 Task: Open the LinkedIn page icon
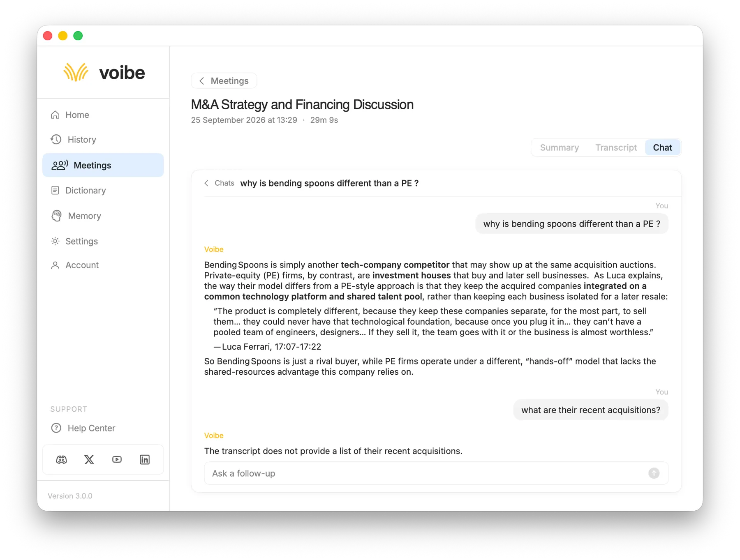pyautogui.click(x=145, y=459)
